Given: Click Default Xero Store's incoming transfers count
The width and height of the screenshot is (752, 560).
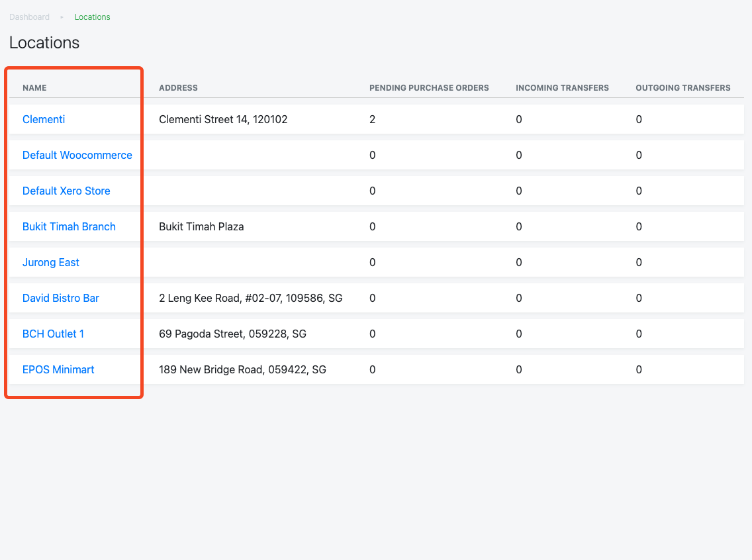Looking at the screenshot, I should pos(519,191).
